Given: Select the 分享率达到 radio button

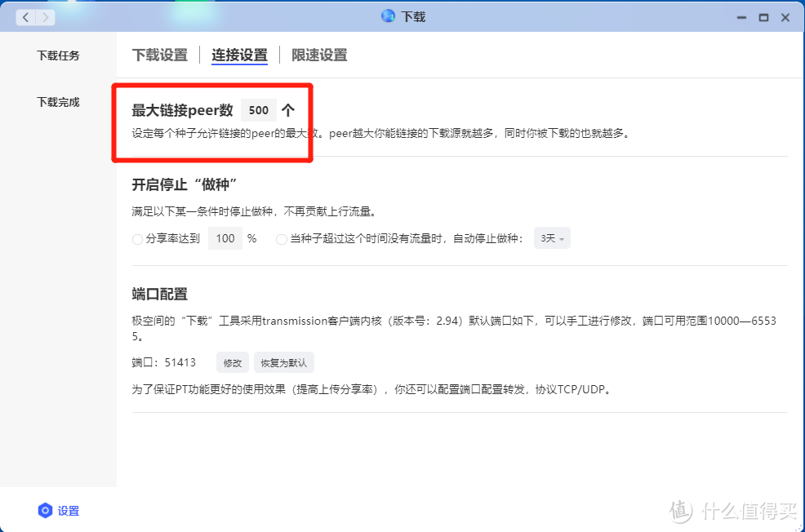Looking at the screenshot, I should (x=137, y=240).
